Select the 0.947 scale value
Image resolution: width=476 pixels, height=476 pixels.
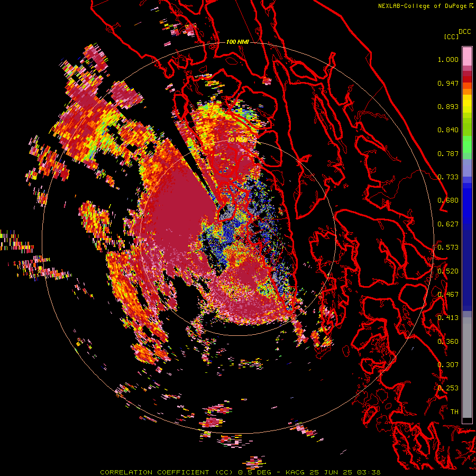(x=448, y=83)
